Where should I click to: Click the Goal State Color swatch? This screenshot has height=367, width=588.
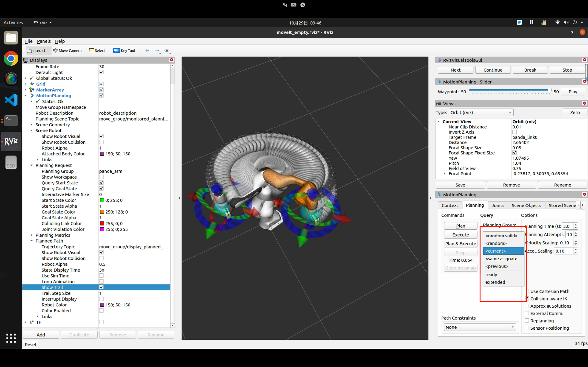(x=102, y=212)
